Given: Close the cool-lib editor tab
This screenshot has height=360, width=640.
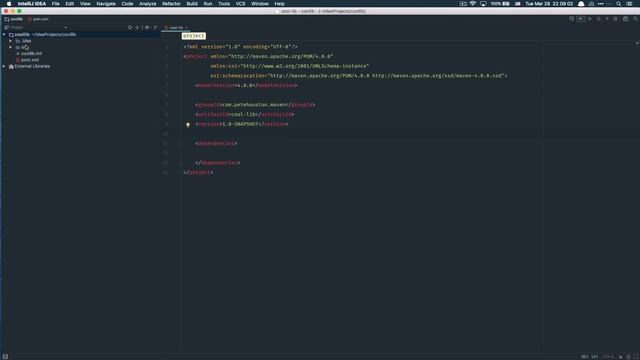Looking at the screenshot, I should (187, 28).
